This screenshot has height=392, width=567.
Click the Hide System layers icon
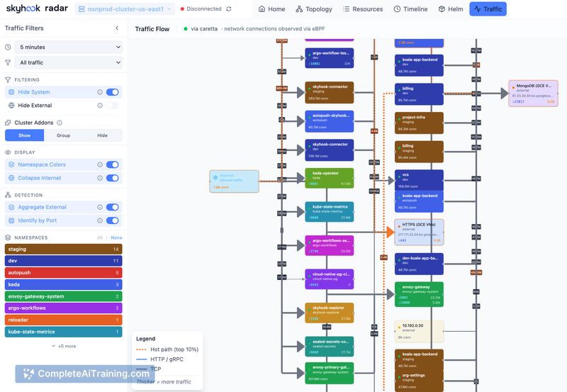(11, 92)
